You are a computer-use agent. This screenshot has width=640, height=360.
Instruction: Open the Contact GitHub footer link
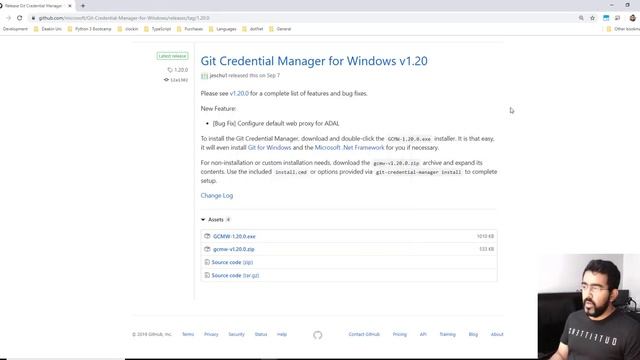364,334
